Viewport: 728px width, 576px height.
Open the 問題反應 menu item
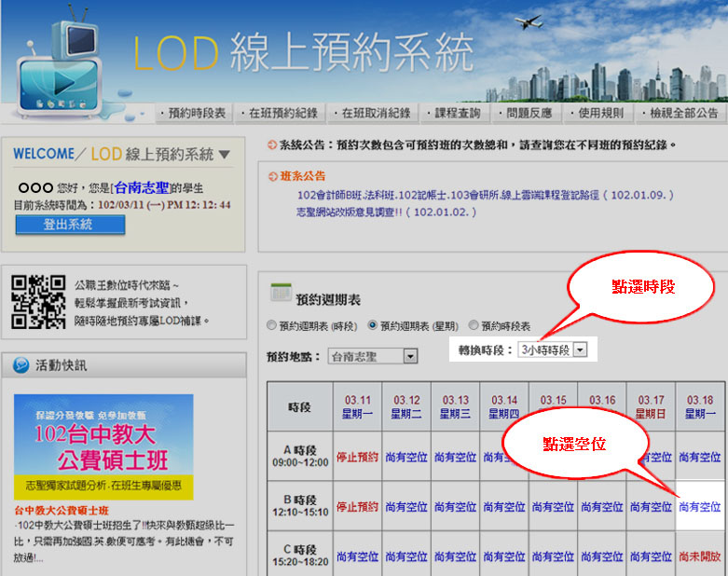click(x=526, y=113)
